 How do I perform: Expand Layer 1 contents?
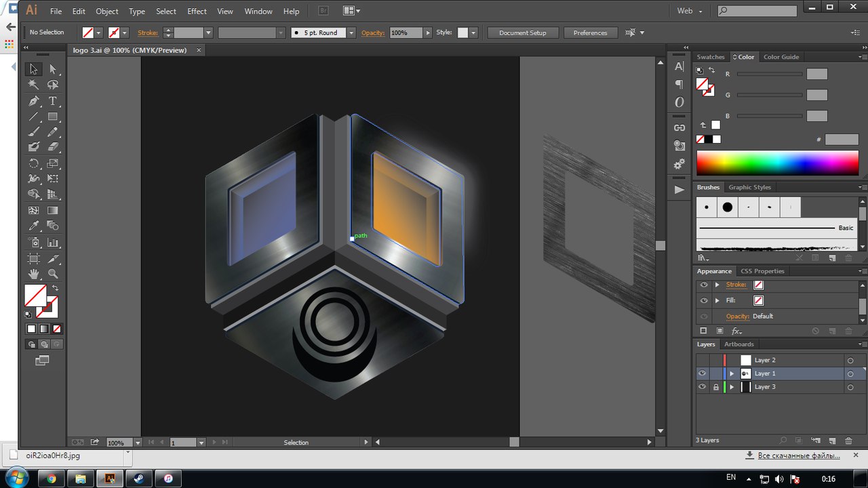[x=732, y=373]
